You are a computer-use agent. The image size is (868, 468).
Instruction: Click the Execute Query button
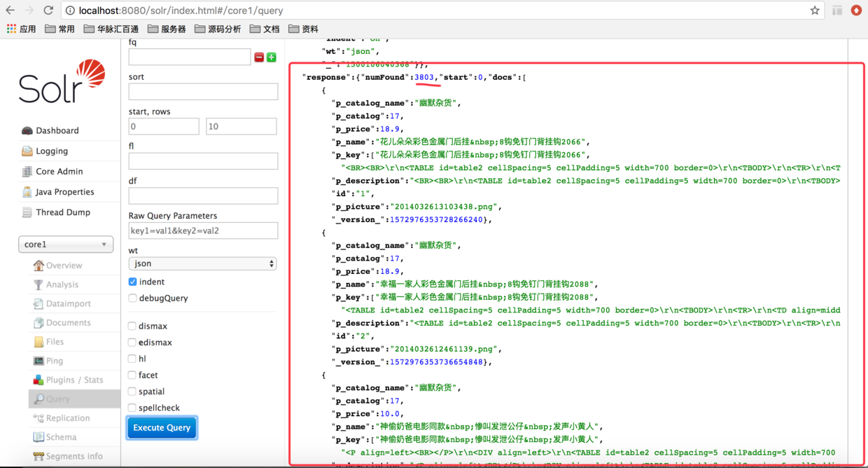tap(162, 427)
